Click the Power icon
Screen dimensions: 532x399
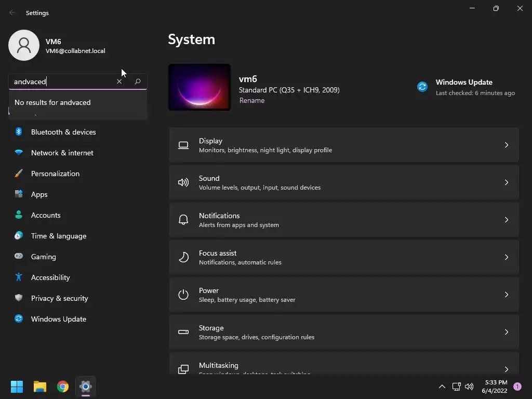183,295
